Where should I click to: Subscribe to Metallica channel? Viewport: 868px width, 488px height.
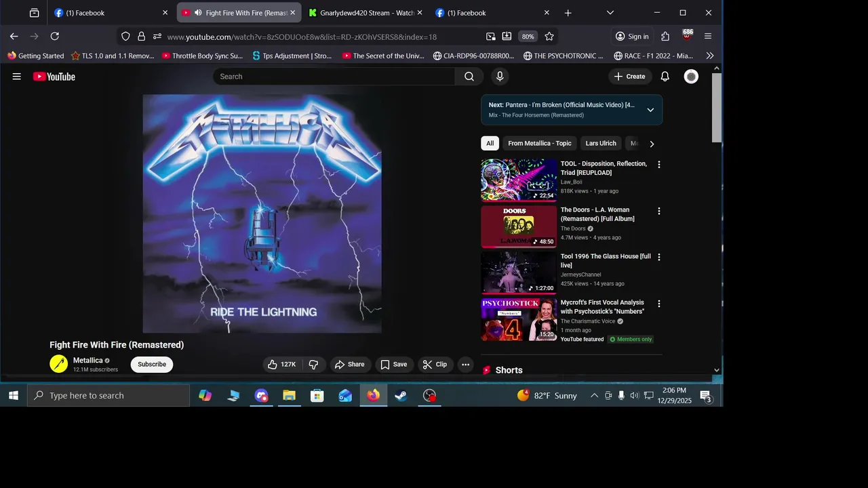[152, 365]
